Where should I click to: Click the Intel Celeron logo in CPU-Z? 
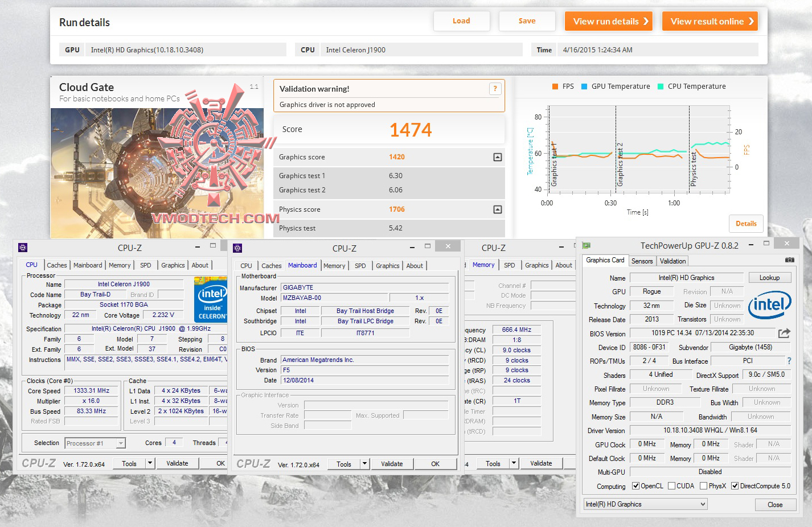click(x=211, y=299)
